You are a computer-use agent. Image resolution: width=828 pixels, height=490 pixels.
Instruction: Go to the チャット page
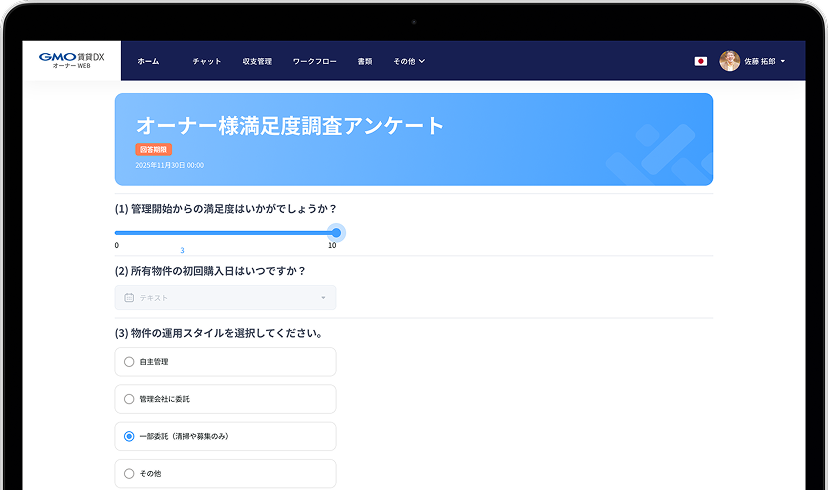pyautogui.click(x=207, y=61)
